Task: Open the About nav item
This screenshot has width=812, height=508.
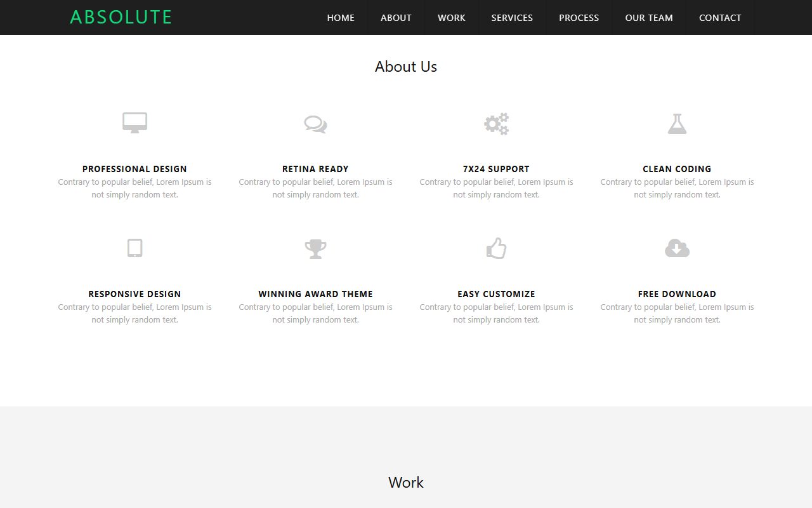Action: pos(396,18)
